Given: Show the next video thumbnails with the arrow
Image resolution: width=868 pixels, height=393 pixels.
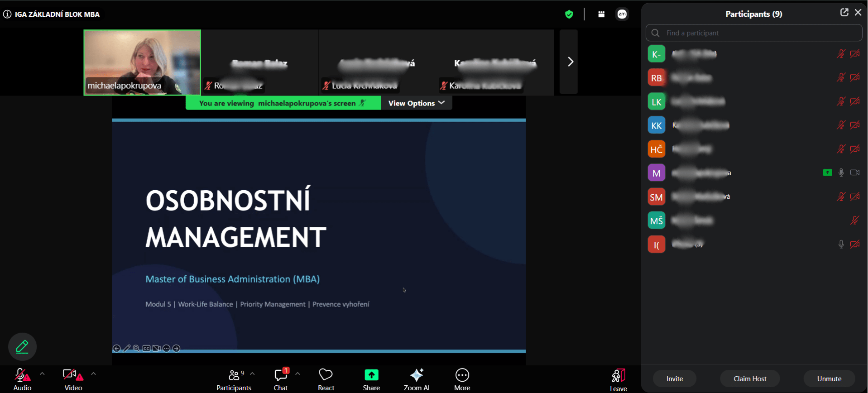Looking at the screenshot, I should pos(570,62).
